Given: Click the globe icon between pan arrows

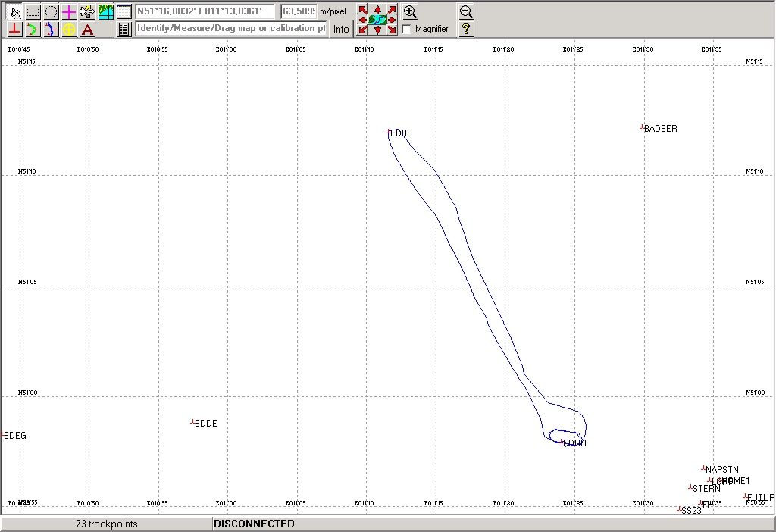Looking at the screenshot, I should 377,20.
